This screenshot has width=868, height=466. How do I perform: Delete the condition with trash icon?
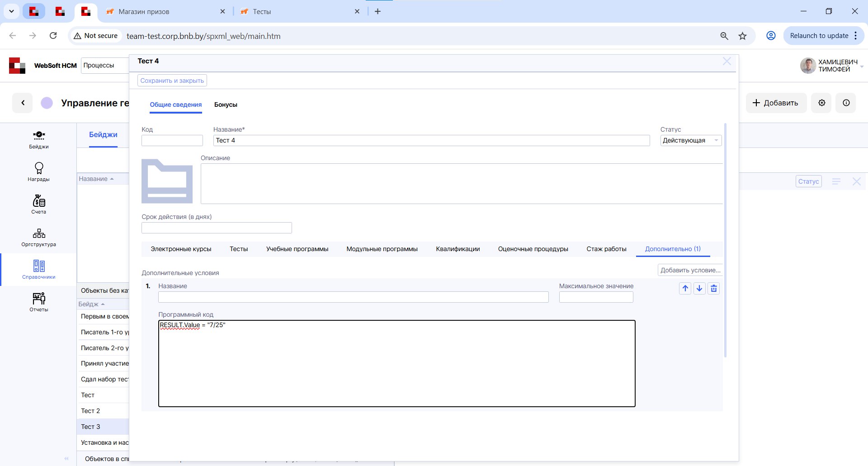[x=714, y=289]
